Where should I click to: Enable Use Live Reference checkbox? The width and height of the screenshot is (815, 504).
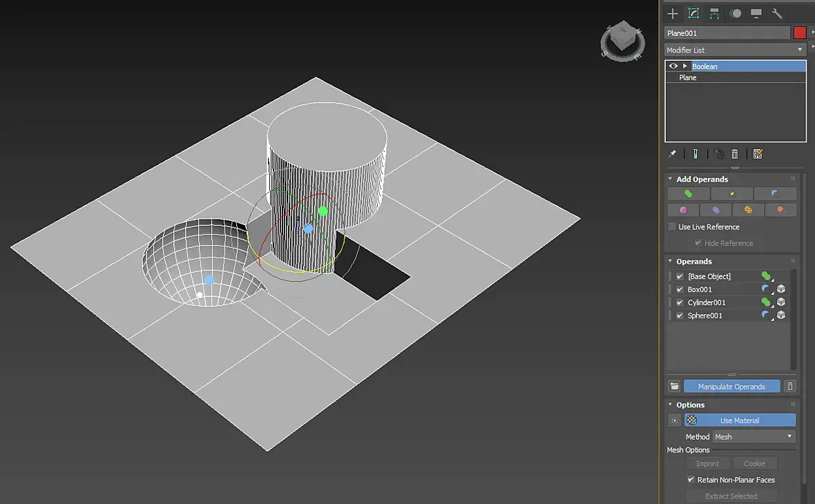pos(672,226)
